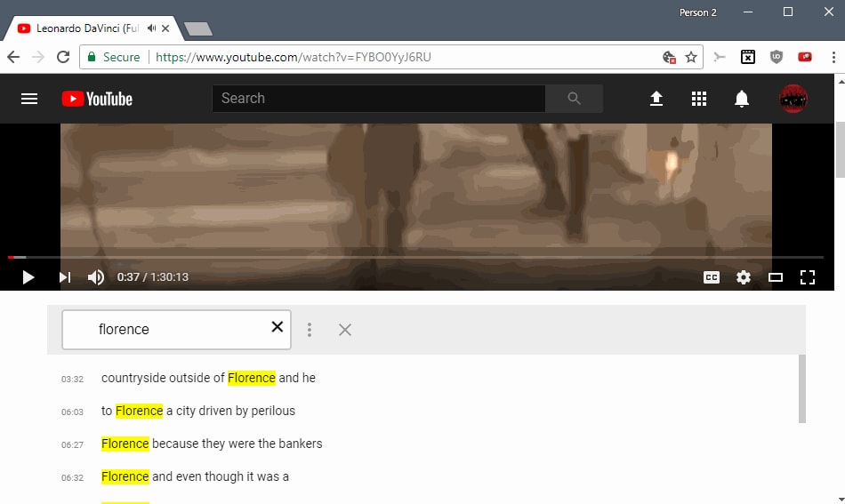
Task: Select line 'to Florence a city driven by perilous'
Action: point(198,411)
